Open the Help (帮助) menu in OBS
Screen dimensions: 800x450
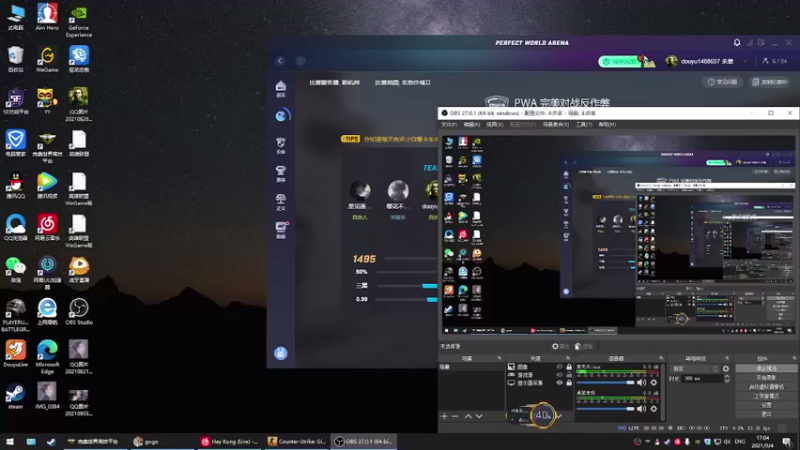click(607, 124)
